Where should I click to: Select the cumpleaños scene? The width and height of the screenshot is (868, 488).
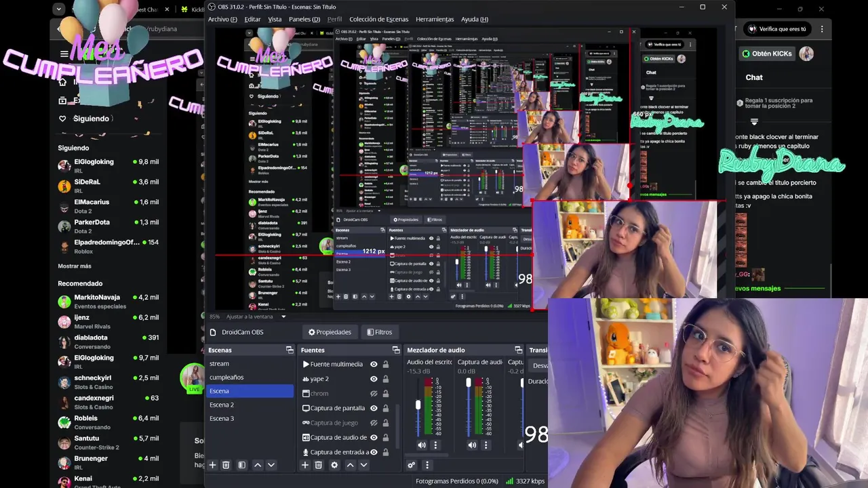pos(250,377)
